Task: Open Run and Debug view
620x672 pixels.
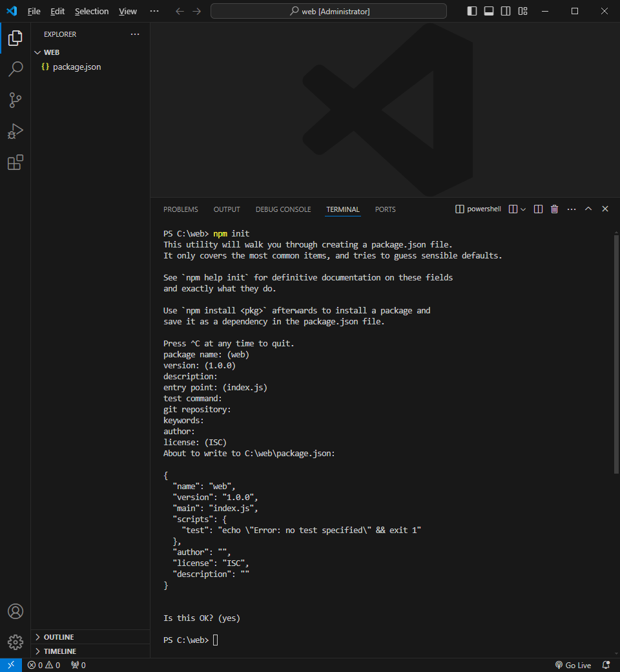Action: pyautogui.click(x=15, y=131)
